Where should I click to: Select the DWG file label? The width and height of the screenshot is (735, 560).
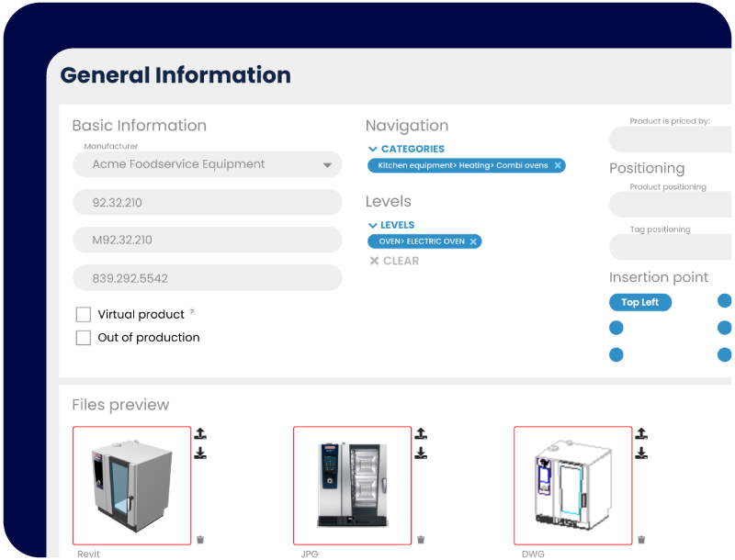point(533,554)
